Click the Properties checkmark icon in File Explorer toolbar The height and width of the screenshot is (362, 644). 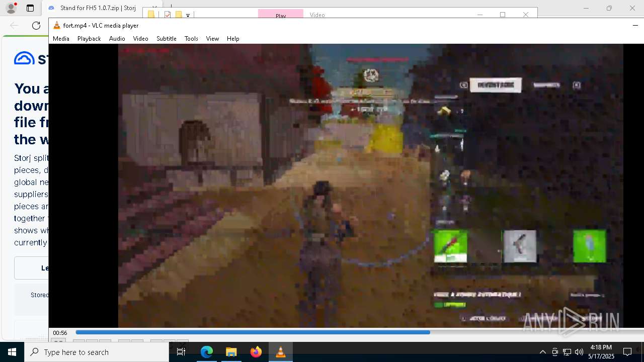[x=168, y=15]
